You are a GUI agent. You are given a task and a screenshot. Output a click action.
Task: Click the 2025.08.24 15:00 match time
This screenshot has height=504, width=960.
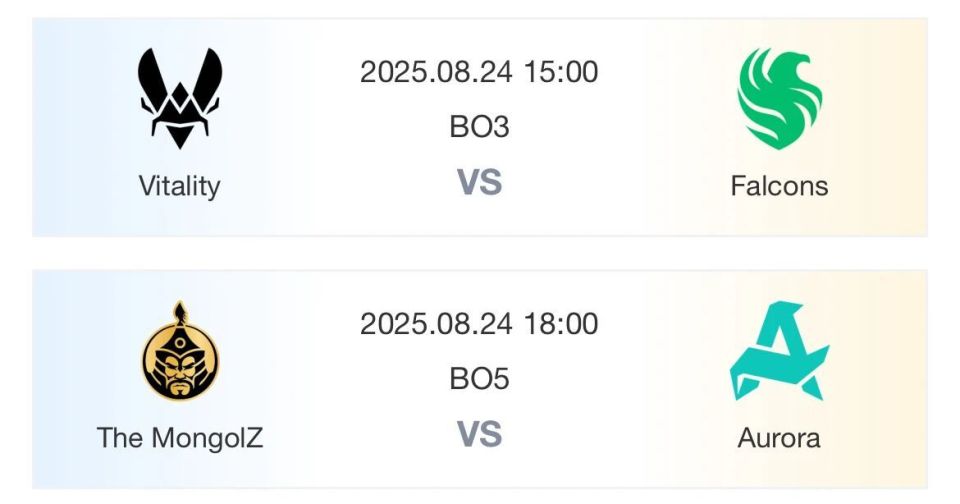[x=479, y=72]
